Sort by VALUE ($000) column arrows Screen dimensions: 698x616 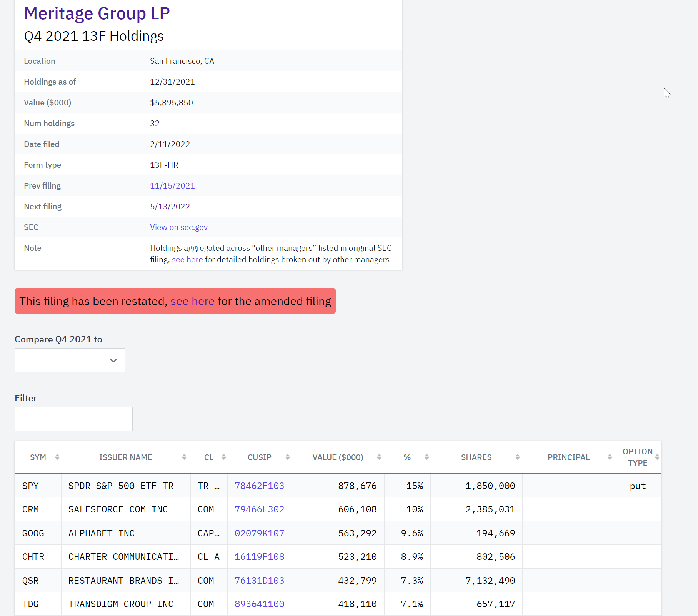(x=379, y=457)
